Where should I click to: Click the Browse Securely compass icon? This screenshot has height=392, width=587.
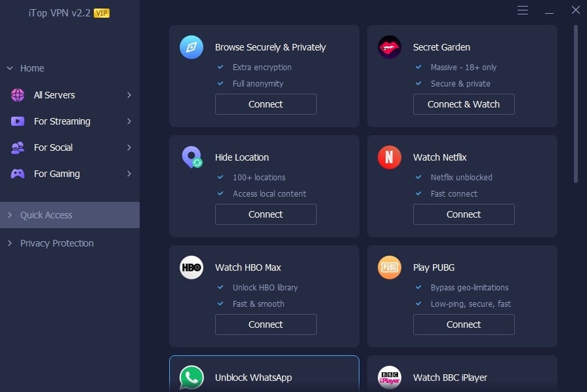point(192,47)
